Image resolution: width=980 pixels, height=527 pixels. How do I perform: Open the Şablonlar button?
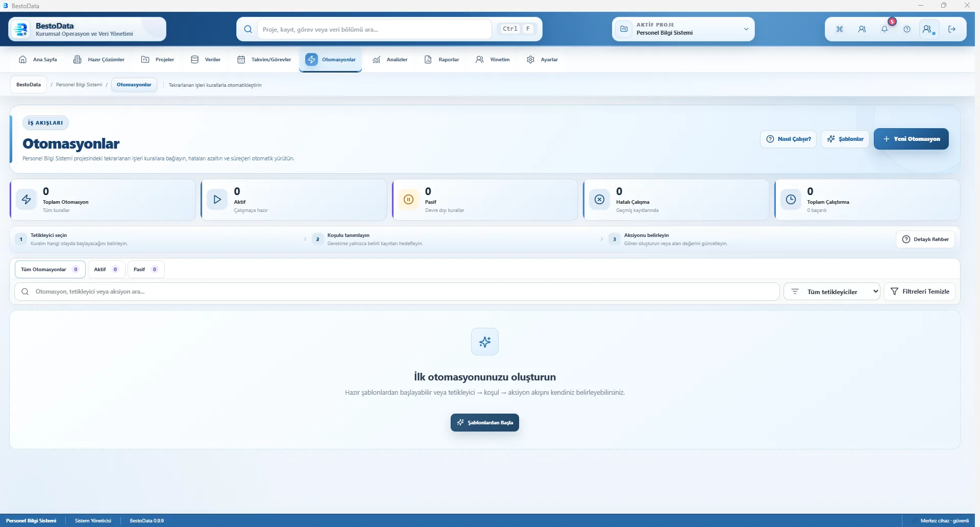tap(845, 139)
